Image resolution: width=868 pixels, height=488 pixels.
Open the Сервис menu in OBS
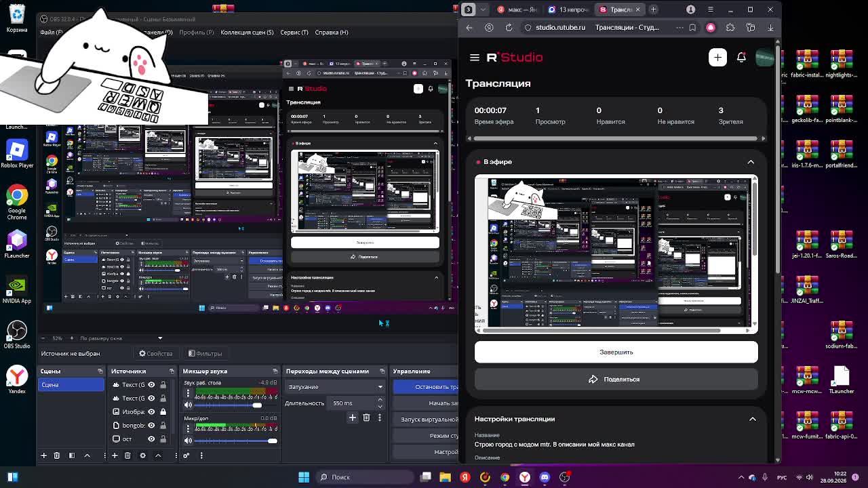pos(294,33)
